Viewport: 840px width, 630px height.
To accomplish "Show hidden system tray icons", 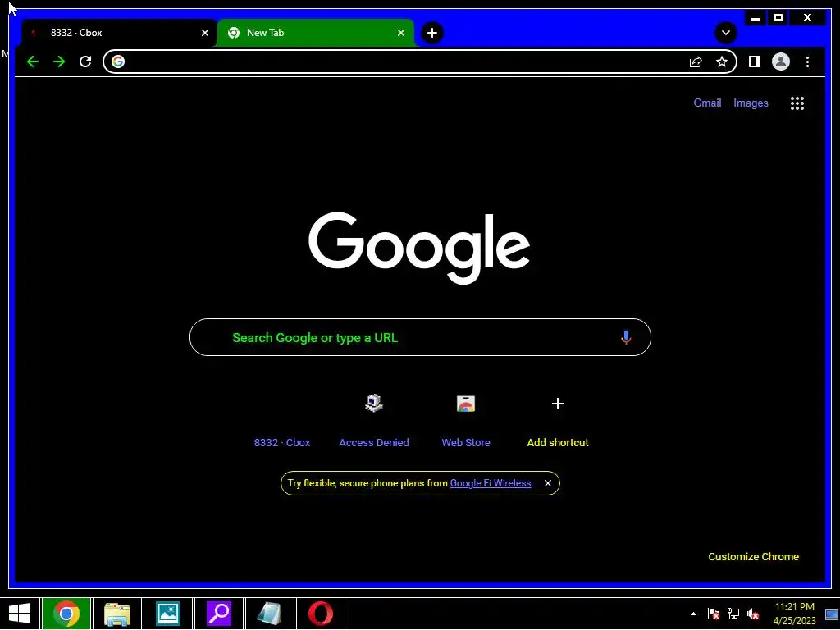I will (693, 614).
